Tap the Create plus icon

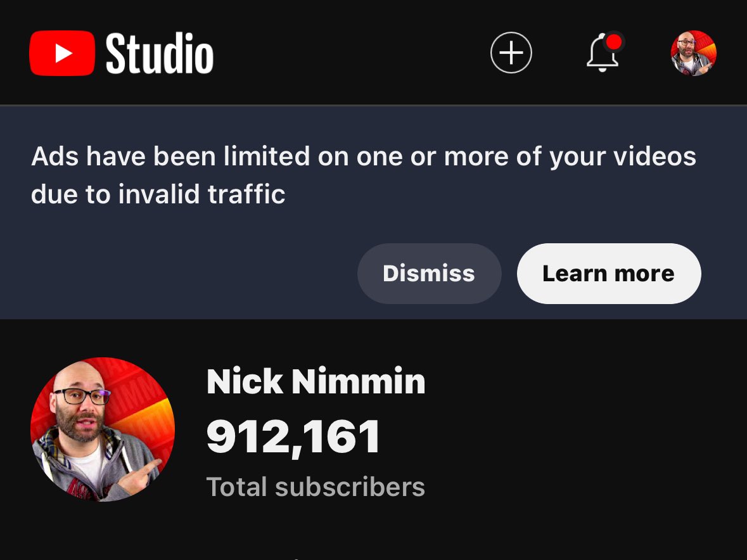tap(511, 53)
